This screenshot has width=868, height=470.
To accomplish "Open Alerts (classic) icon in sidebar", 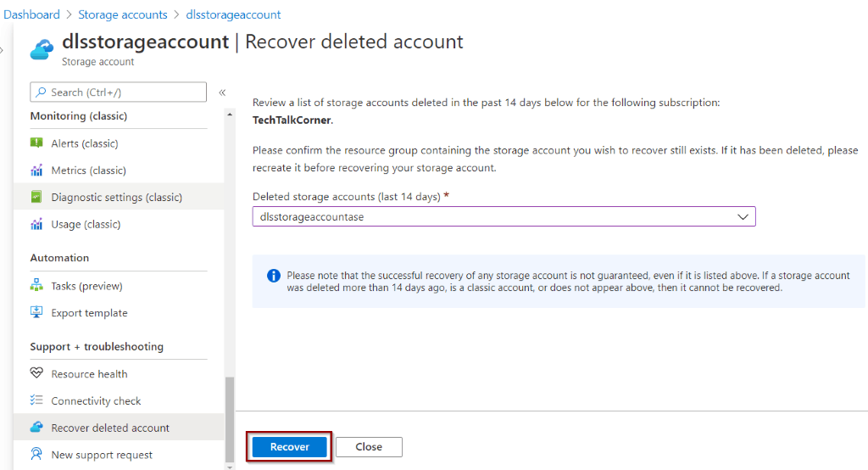I will point(36,143).
